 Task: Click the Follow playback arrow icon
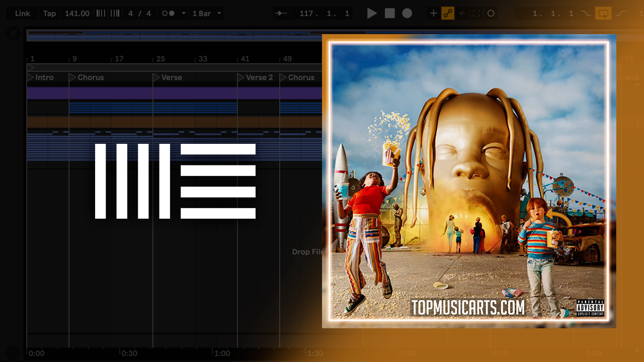pyautogui.click(x=281, y=14)
